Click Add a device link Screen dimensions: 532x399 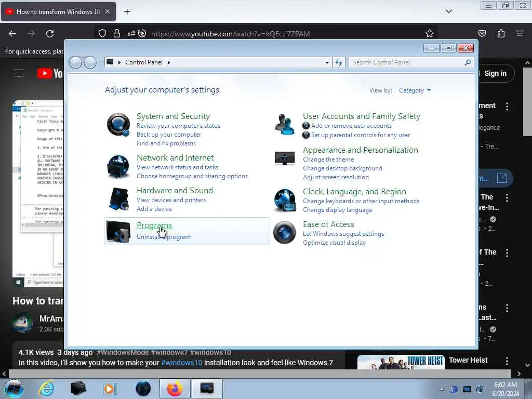[154, 209]
